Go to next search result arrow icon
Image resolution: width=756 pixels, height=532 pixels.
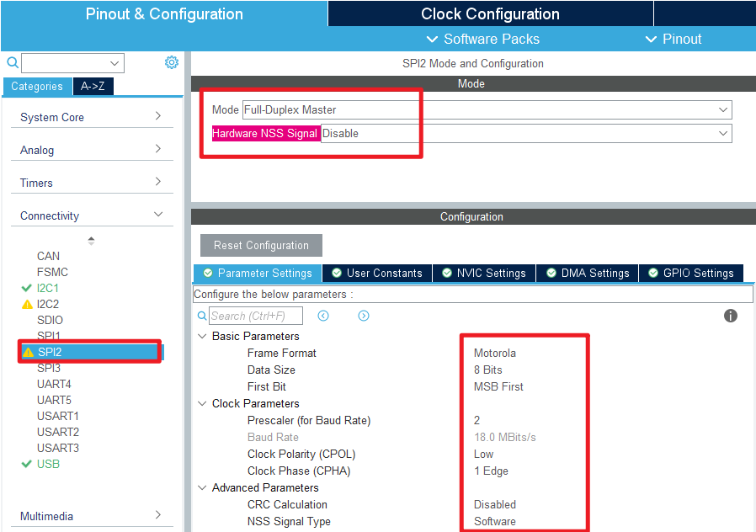click(x=364, y=316)
